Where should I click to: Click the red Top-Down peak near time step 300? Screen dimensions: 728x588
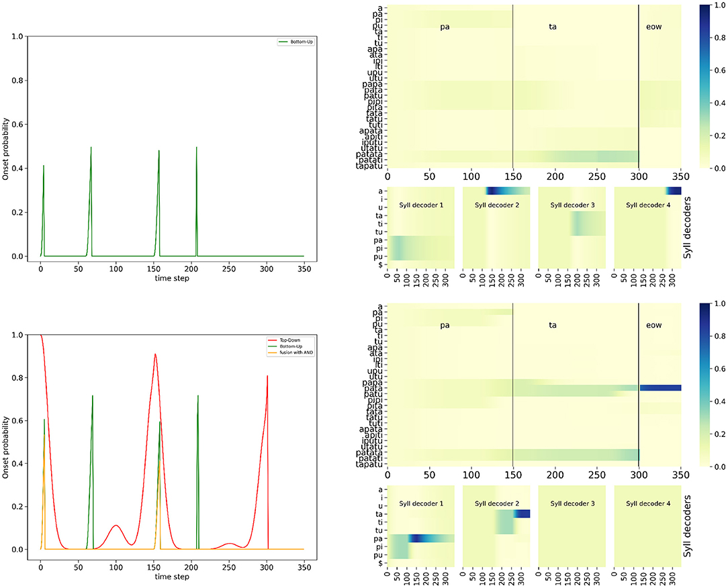click(267, 376)
